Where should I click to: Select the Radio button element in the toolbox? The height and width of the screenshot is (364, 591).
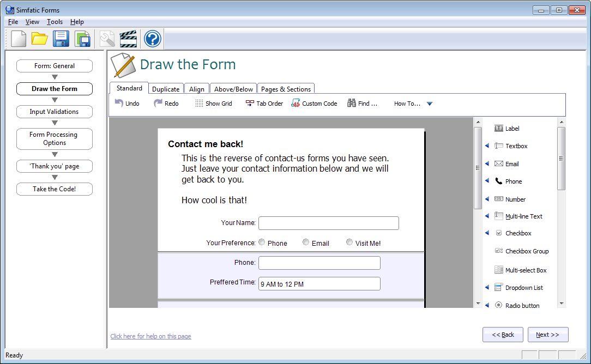pos(517,305)
